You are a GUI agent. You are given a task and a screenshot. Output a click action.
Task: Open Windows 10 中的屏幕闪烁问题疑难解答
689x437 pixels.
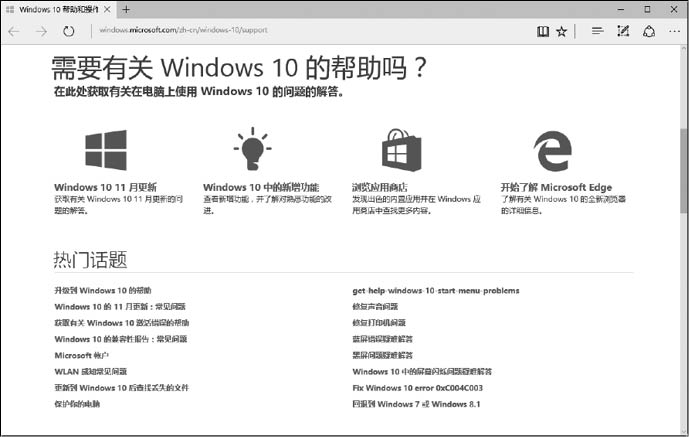pos(422,372)
